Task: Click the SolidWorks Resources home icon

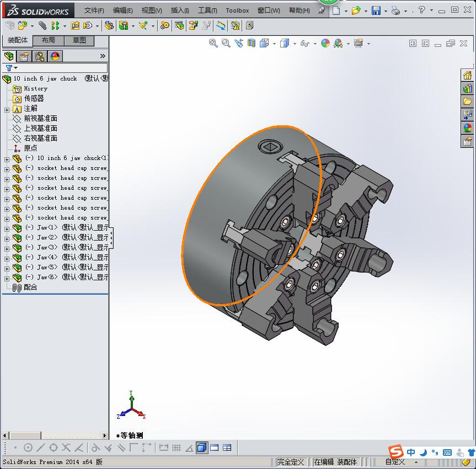Action: 468,75
